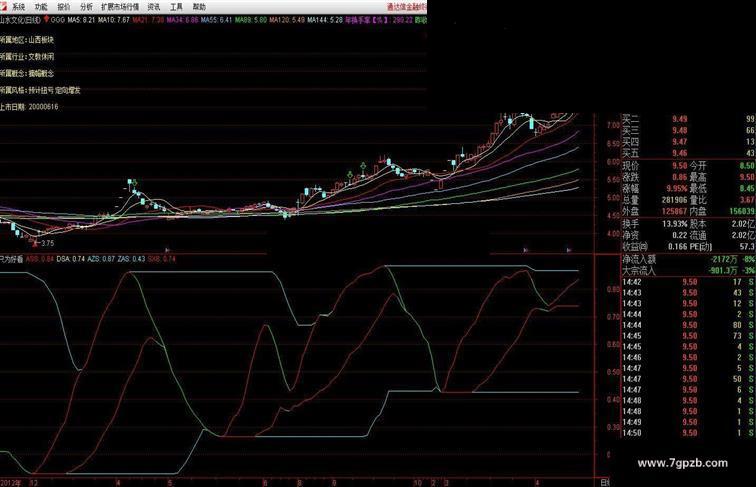This screenshot has height=487, width=756.
Task: Click the 内盘 156039 value
Action: coord(742,211)
